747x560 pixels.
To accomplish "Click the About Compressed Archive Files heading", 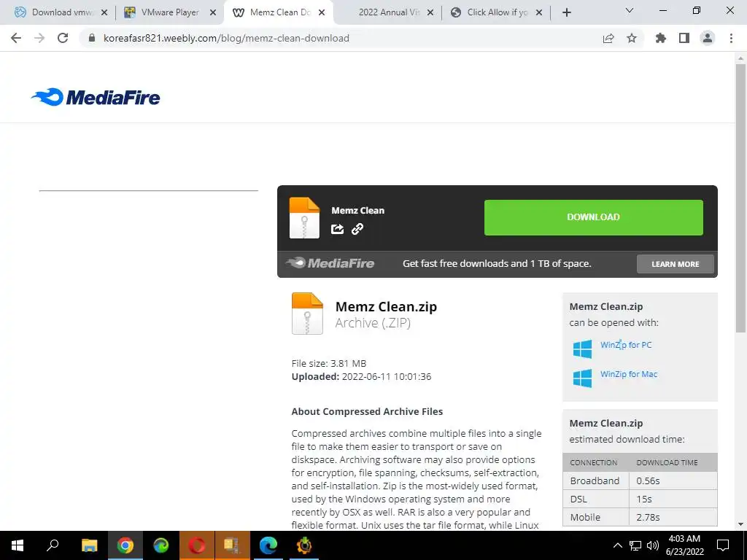I will [368, 411].
